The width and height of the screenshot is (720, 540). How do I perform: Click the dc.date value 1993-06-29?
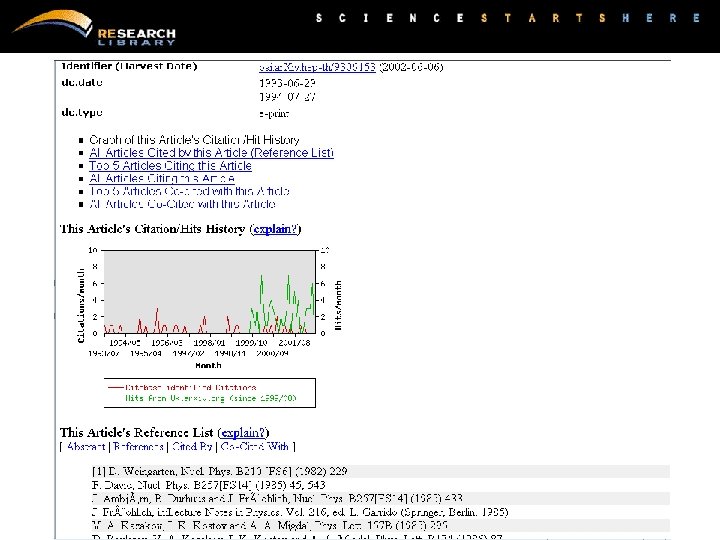pos(287,84)
